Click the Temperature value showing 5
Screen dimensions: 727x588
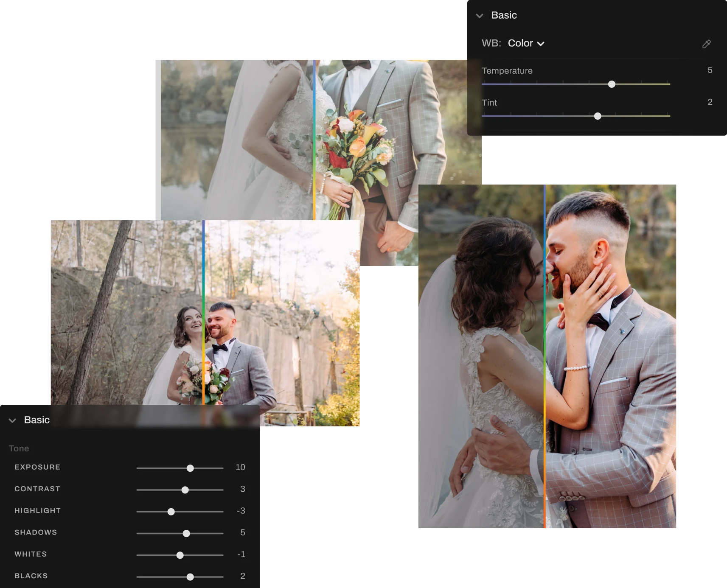(x=710, y=70)
